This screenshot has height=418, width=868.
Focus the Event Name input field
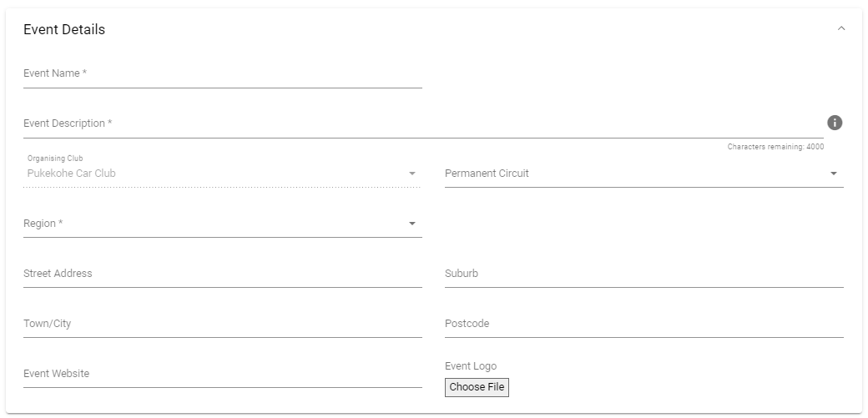click(x=223, y=73)
